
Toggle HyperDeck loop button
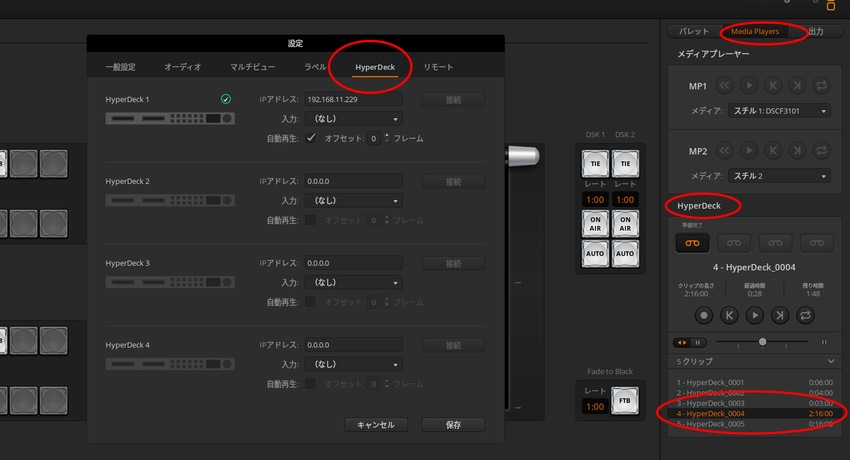[805, 315]
